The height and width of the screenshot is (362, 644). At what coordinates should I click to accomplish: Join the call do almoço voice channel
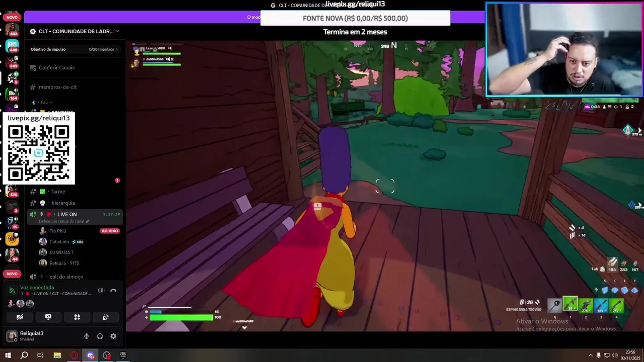pyautogui.click(x=66, y=277)
